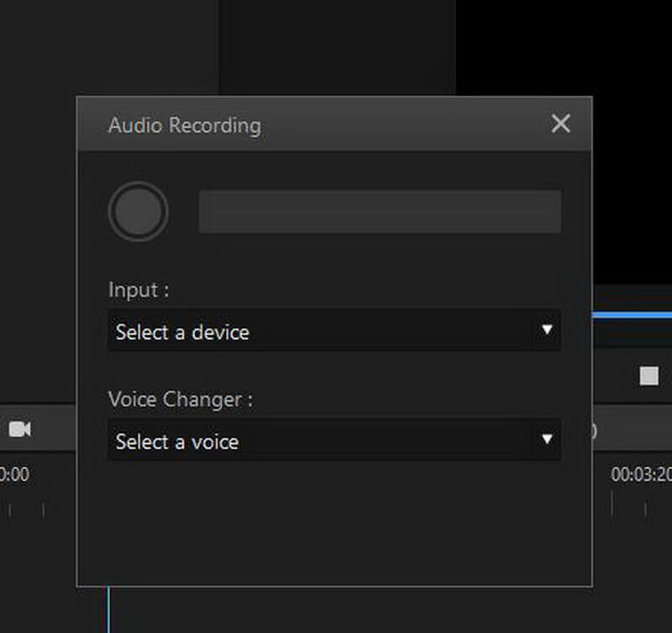Expand the Voice Changer dropdown arrow
Viewport: 672px width, 633px height.
click(x=547, y=439)
